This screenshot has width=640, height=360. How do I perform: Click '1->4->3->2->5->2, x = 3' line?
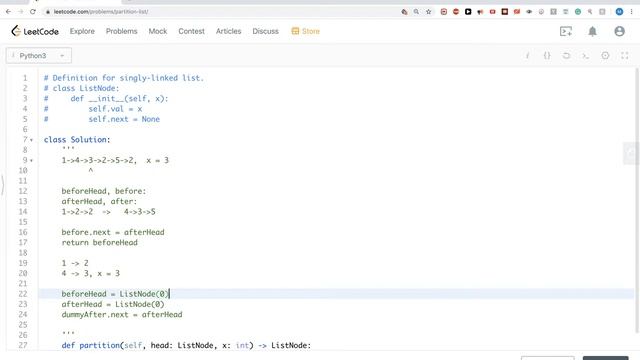115,160
